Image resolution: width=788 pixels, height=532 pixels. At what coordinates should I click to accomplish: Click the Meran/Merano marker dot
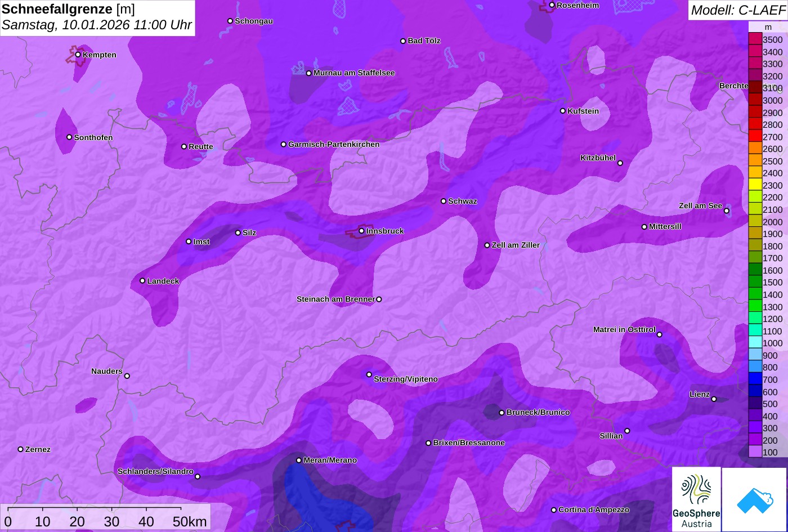point(299,461)
